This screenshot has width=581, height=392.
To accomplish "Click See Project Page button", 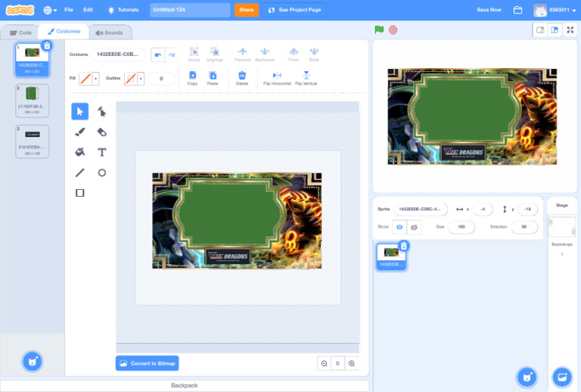I will [x=294, y=10].
